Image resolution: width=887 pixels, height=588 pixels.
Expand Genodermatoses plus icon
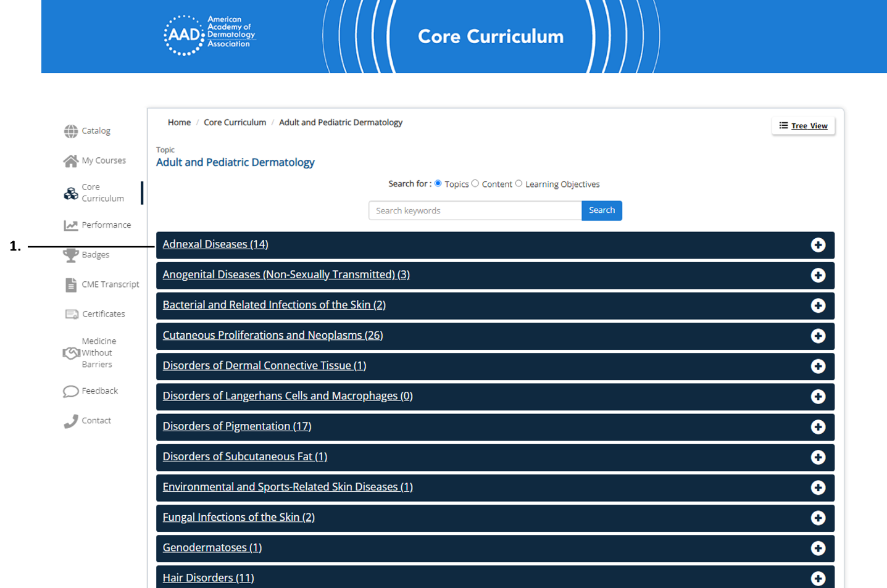pyautogui.click(x=818, y=548)
